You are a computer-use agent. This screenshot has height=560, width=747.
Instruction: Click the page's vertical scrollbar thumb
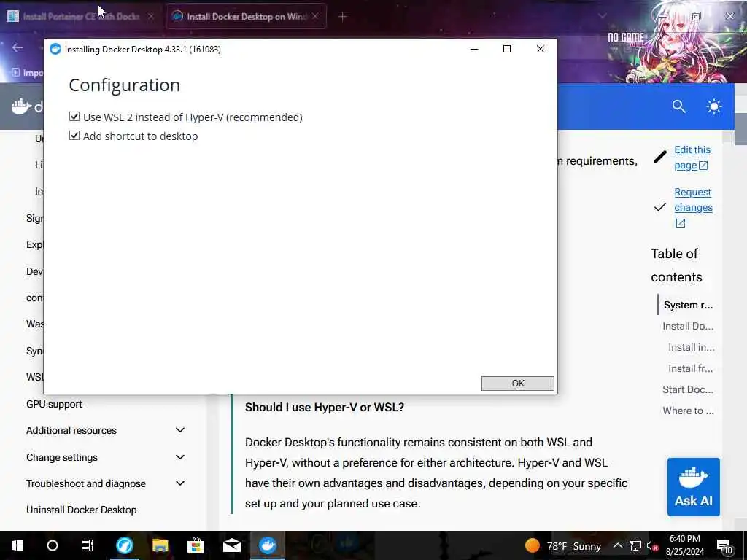pos(740,128)
